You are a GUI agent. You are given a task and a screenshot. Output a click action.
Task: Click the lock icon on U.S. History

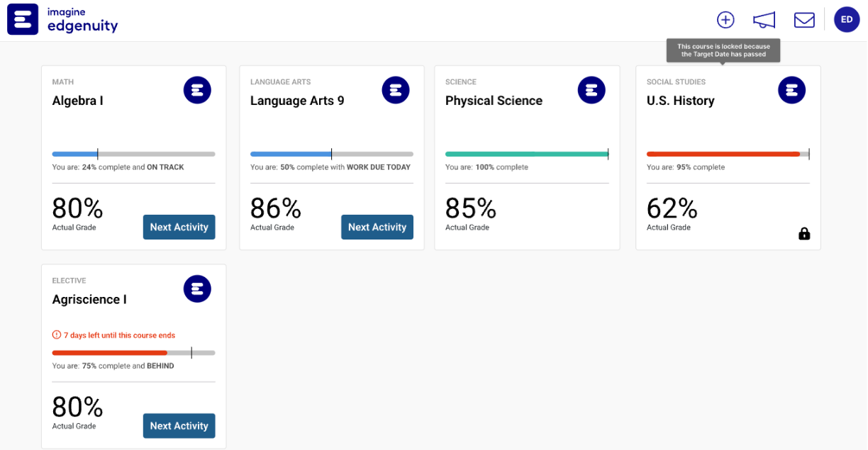tap(804, 233)
